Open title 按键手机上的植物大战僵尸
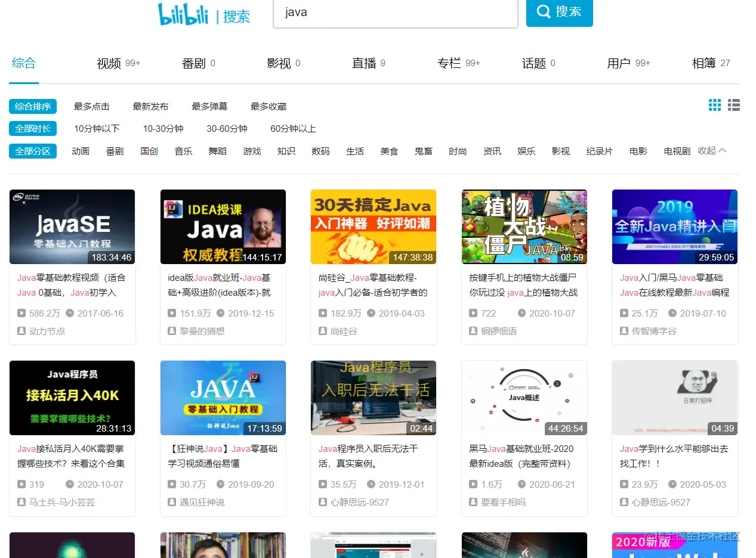The image size is (756, 558). (523, 285)
